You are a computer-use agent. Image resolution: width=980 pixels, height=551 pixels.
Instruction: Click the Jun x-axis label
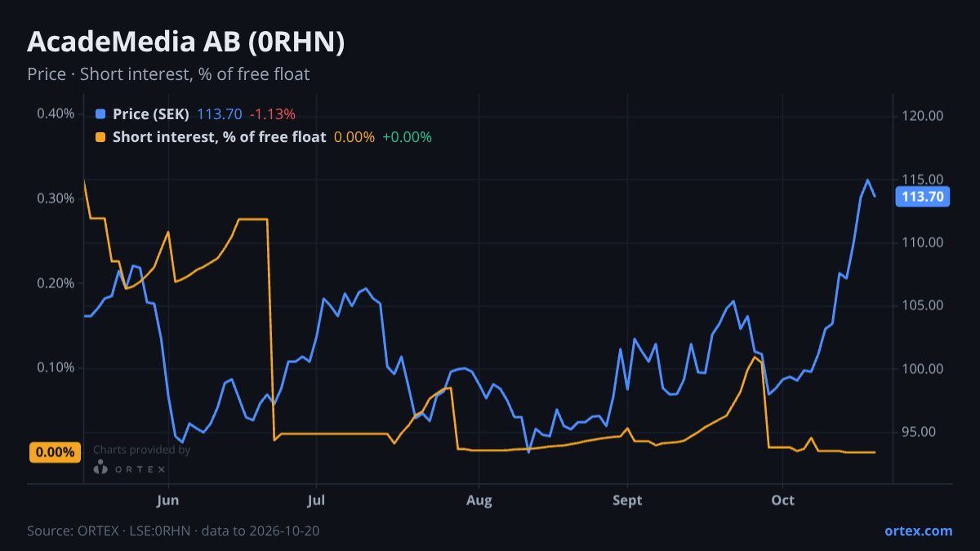pos(167,500)
